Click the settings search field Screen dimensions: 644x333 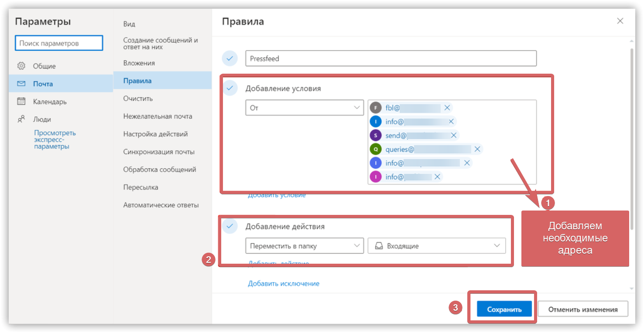pos(59,44)
